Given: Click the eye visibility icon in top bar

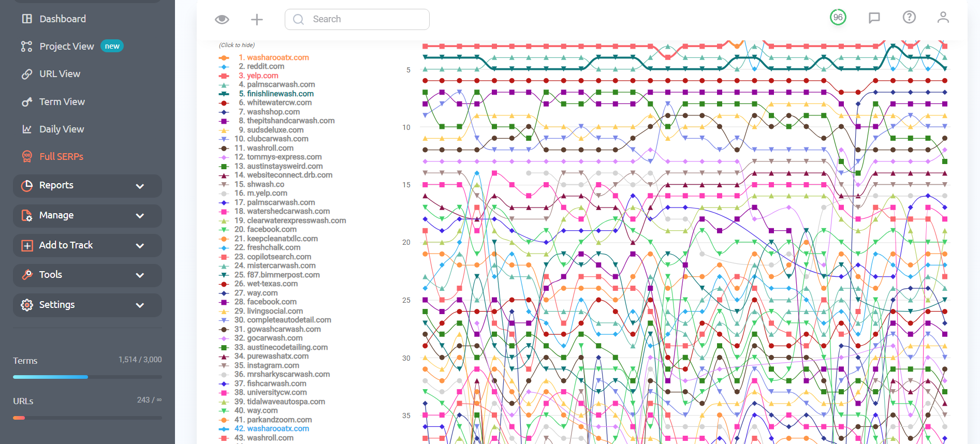Looking at the screenshot, I should click(x=222, y=19).
